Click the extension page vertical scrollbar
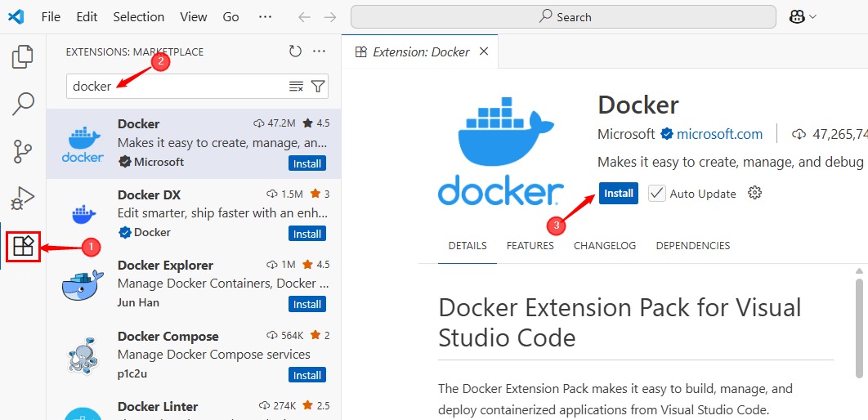 (859, 327)
